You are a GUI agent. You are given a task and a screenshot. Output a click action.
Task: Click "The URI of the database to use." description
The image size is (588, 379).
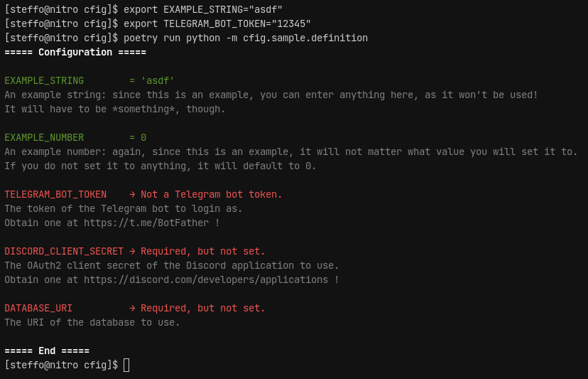pos(92,323)
